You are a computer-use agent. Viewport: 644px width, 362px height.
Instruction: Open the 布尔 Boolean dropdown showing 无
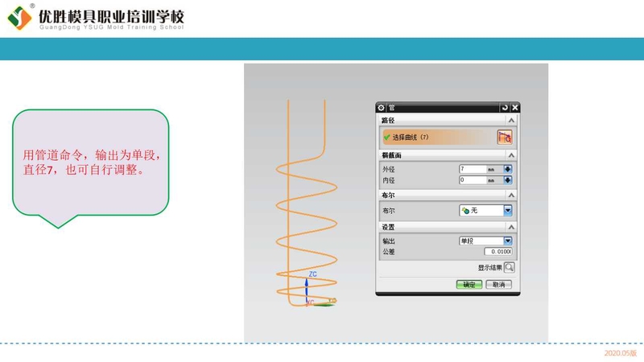(x=485, y=211)
